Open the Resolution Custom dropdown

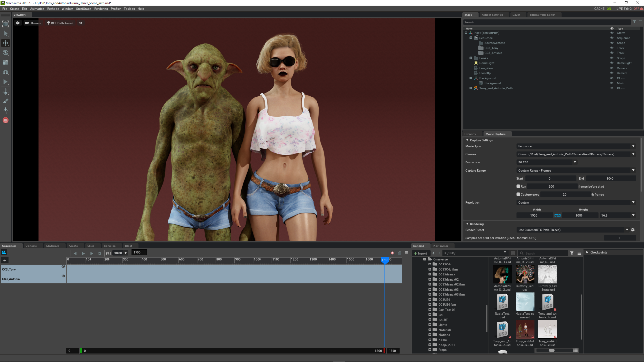tap(576, 202)
